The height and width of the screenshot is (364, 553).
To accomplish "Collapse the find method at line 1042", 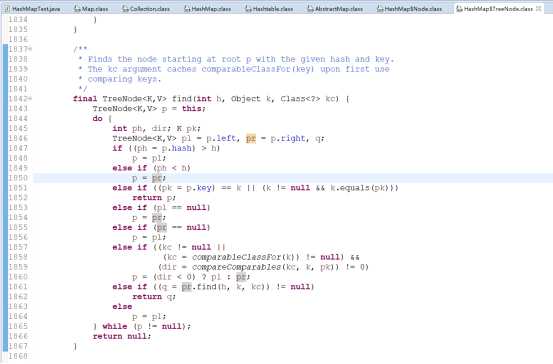I will (31, 99).
